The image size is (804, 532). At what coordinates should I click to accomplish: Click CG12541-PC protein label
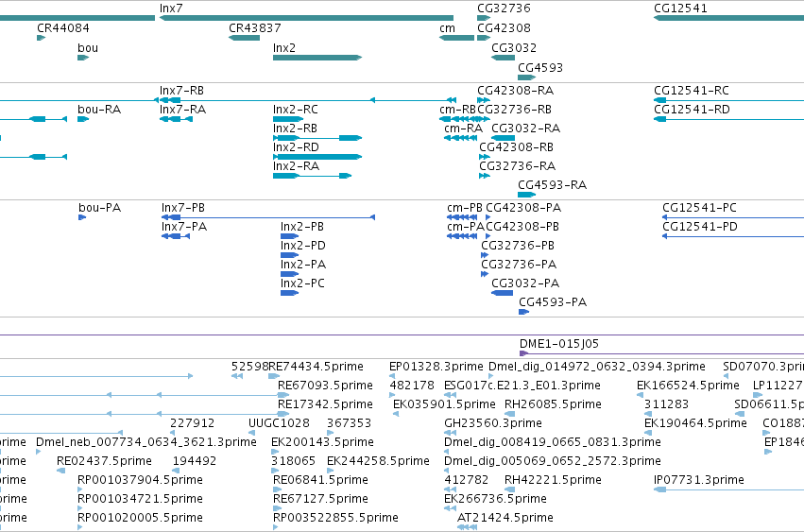pos(699,208)
